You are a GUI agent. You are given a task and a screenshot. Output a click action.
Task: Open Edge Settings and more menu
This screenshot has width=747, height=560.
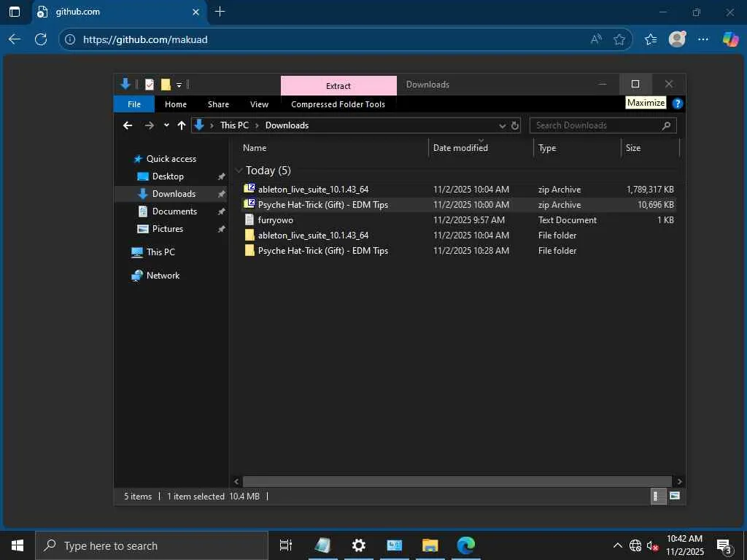pos(703,39)
